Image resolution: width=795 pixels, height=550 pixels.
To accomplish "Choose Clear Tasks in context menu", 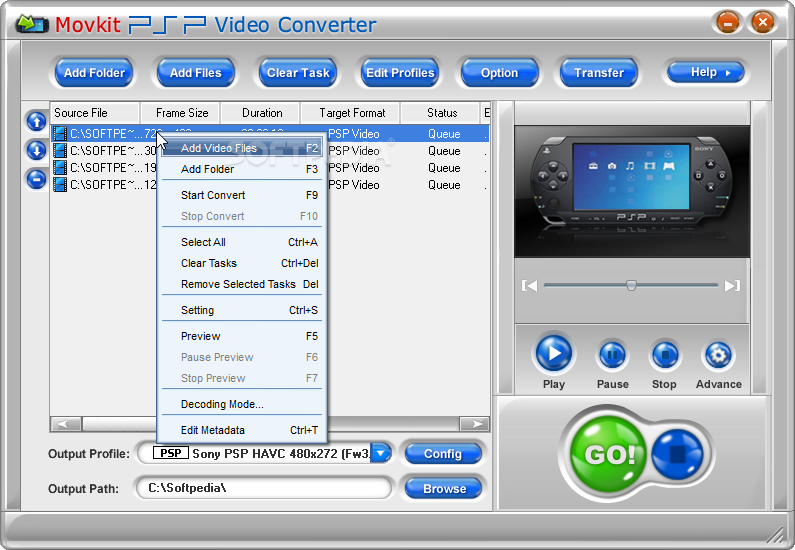I will point(241,263).
